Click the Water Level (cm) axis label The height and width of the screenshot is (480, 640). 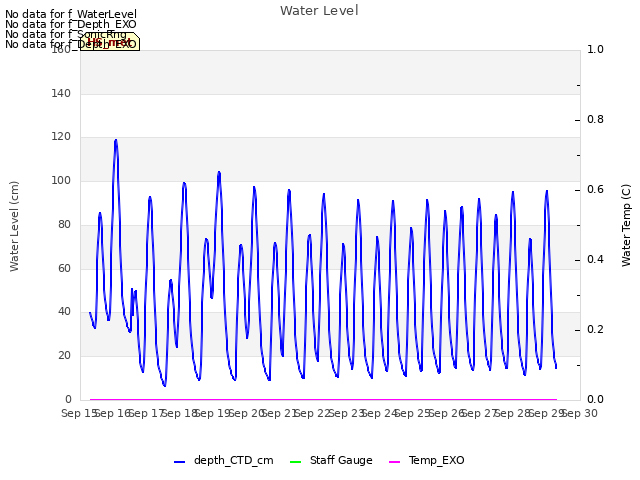pos(14,227)
